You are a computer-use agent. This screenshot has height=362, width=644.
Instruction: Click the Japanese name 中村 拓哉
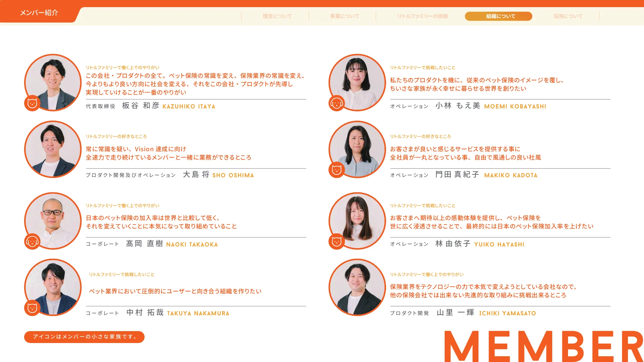145,312
